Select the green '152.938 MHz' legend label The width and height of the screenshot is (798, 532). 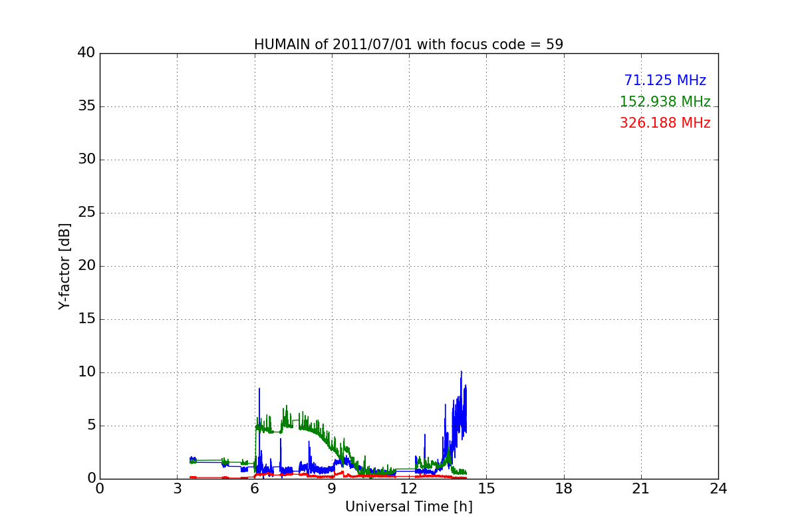[665, 102]
